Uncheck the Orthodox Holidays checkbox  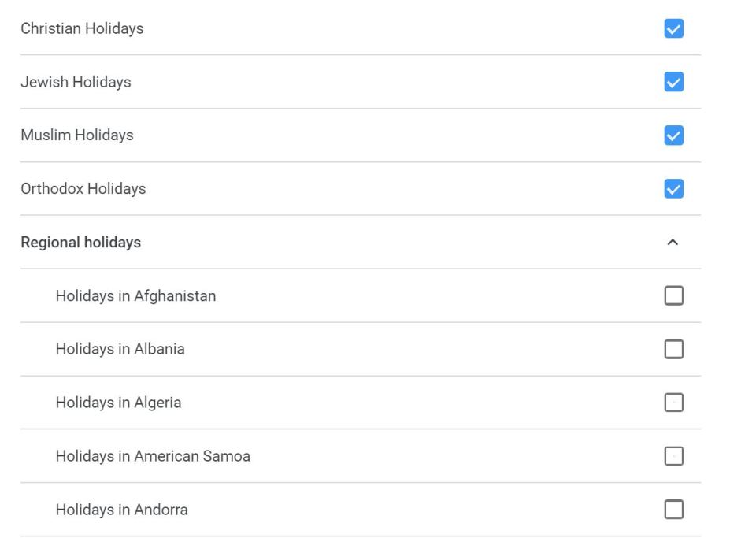click(x=673, y=188)
